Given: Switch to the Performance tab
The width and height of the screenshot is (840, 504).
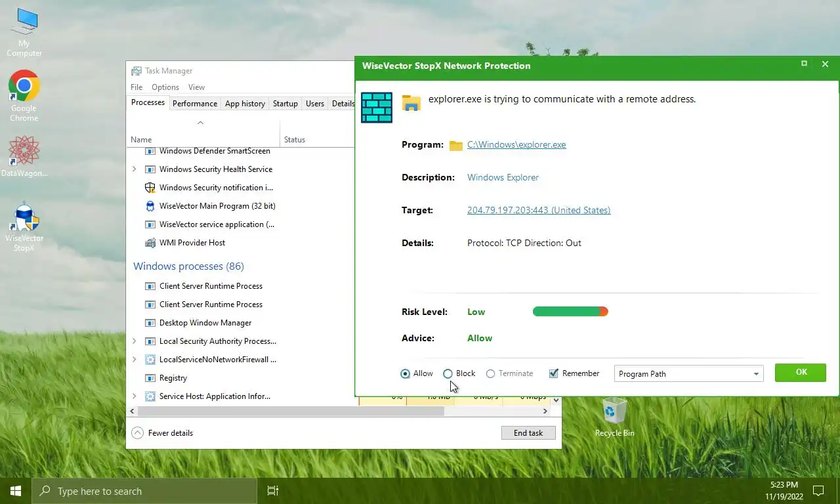Looking at the screenshot, I should (x=195, y=104).
